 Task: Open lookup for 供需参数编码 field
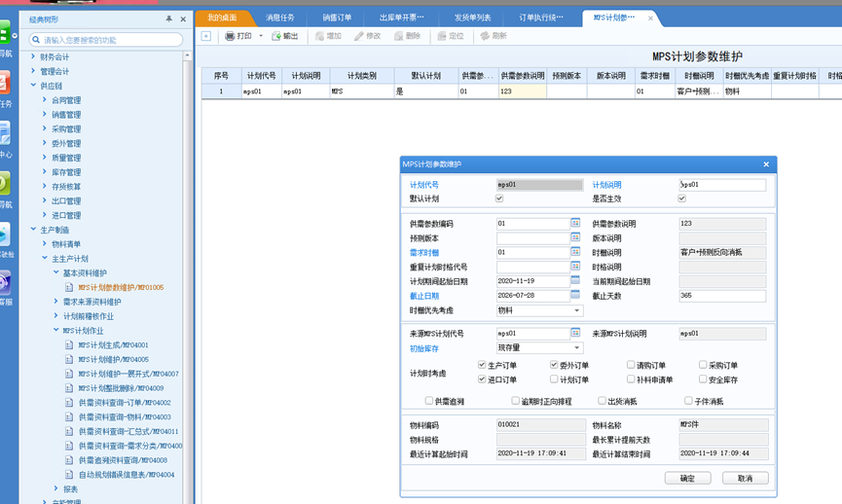[x=575, y=223]
